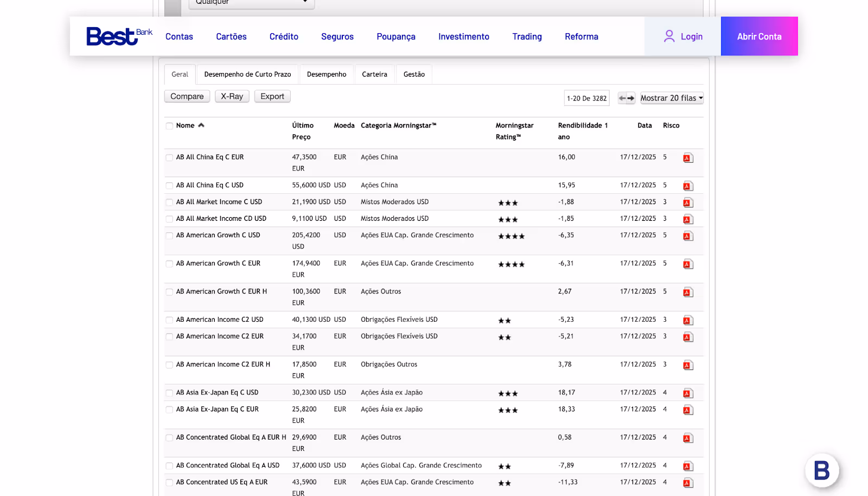Select AB All Market Income C USD checkbox
The width and height of the screenshot is (868, 496).
[x=169, y=202]
